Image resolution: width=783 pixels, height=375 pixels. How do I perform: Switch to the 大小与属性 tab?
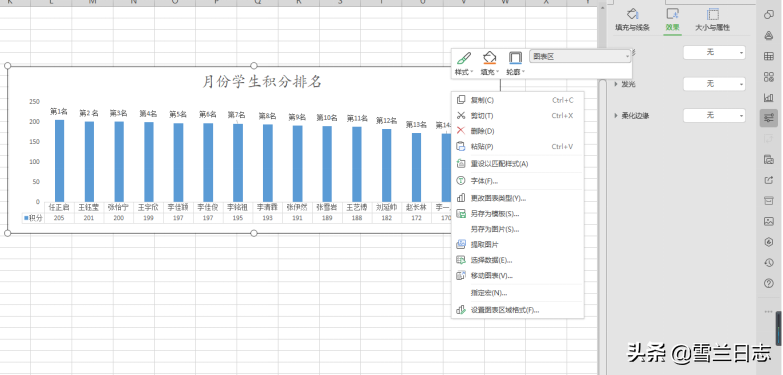(713, 20)
